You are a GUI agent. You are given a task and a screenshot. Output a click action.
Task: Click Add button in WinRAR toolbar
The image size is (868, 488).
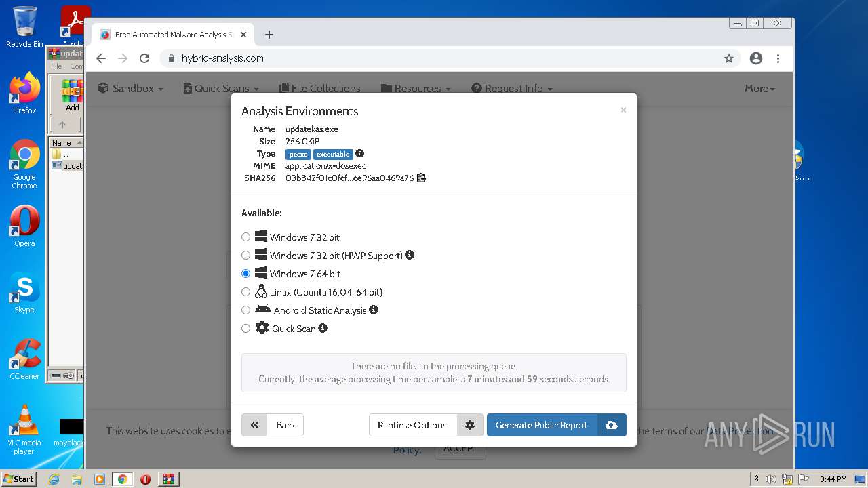coord(73,96)
